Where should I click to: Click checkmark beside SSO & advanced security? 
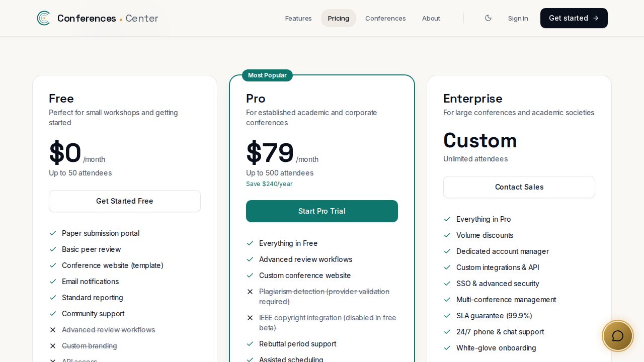pos(447,284)
